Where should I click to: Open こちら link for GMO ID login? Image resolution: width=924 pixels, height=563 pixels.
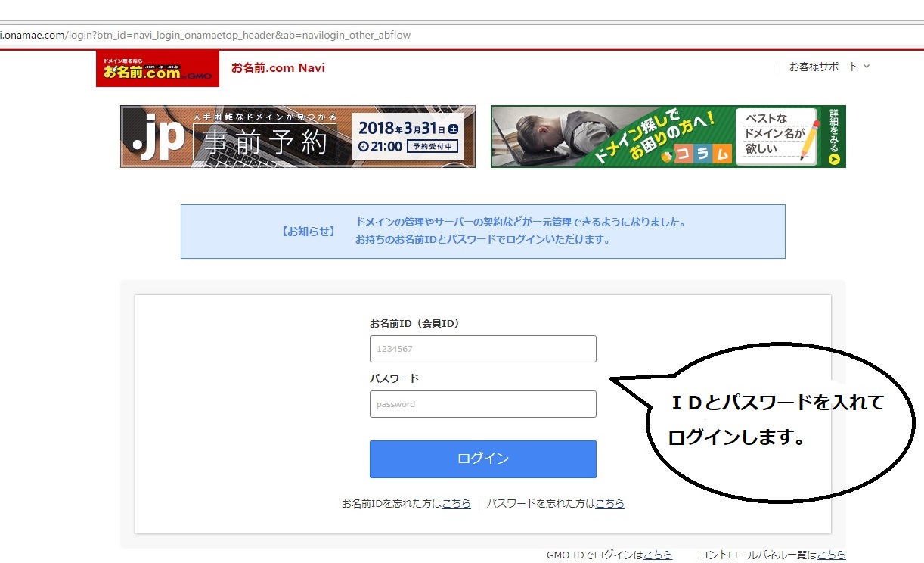658,555
